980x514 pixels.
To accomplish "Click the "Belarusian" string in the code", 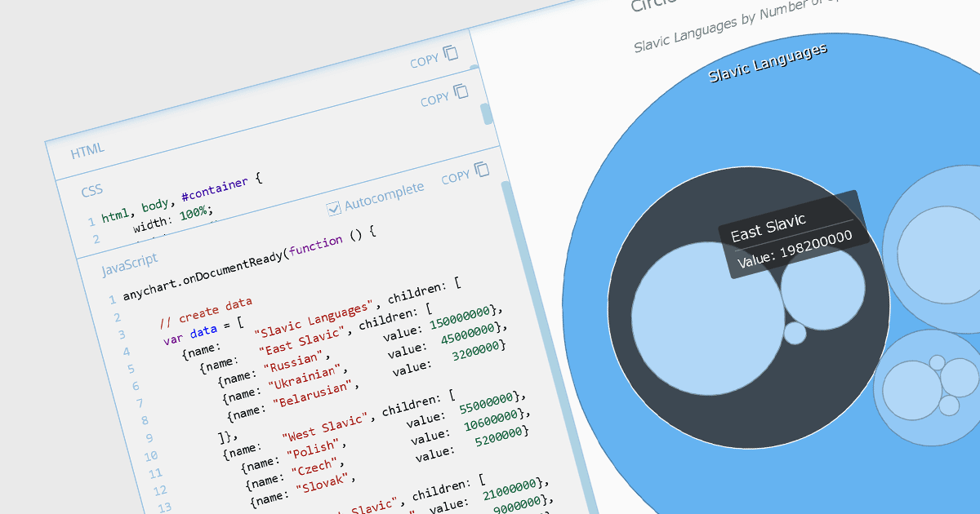I will [314, 392].
